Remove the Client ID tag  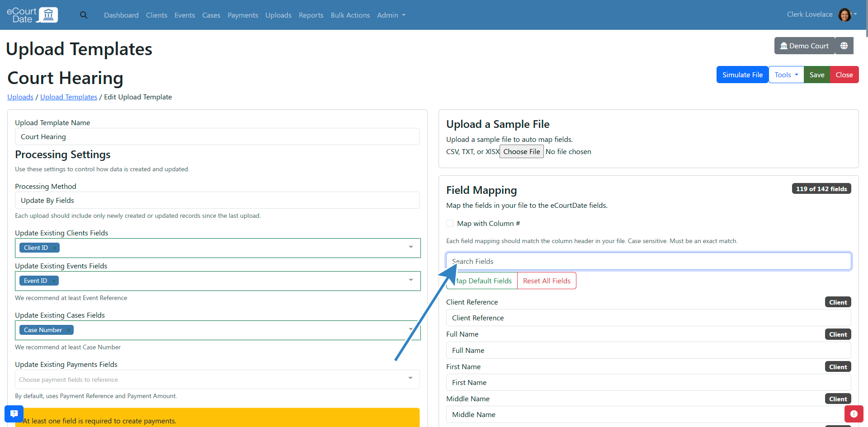point(55,248)
